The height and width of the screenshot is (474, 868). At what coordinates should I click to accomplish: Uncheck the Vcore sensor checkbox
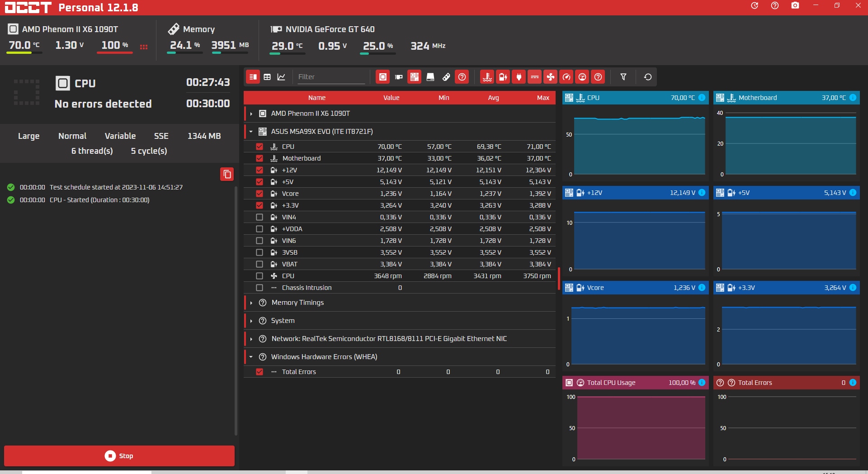pos(259,194)
